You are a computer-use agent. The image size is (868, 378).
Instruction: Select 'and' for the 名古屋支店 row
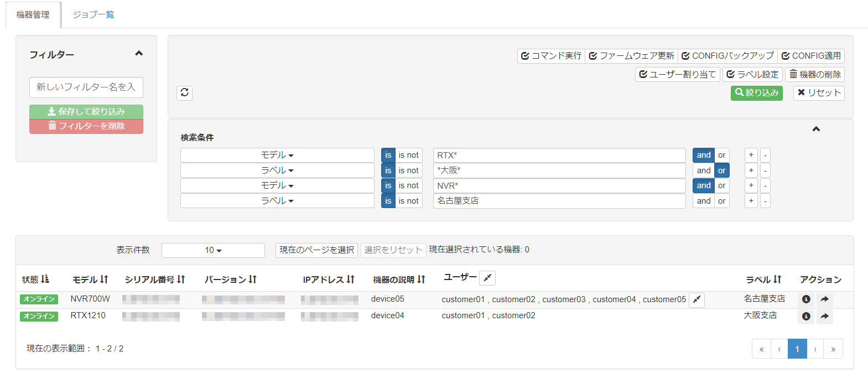(x=704, y=201)
